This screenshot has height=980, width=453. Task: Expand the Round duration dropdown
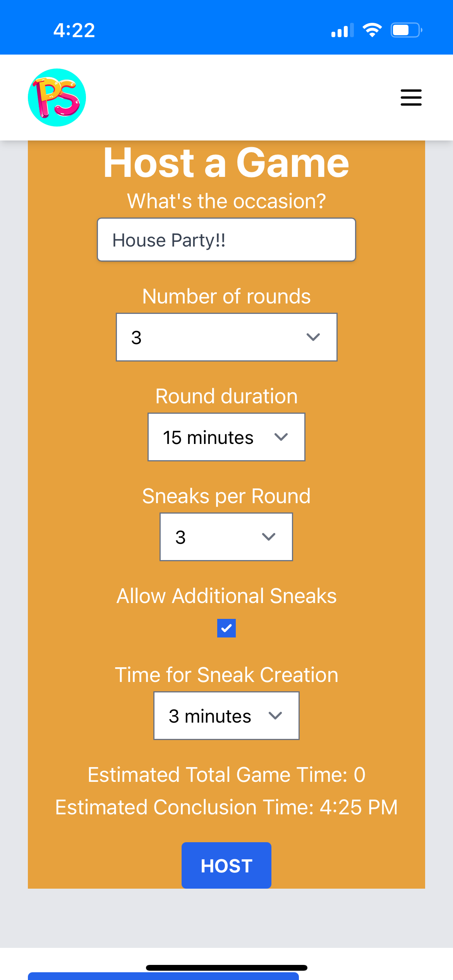pyautogui.click(x=226, y=437)
